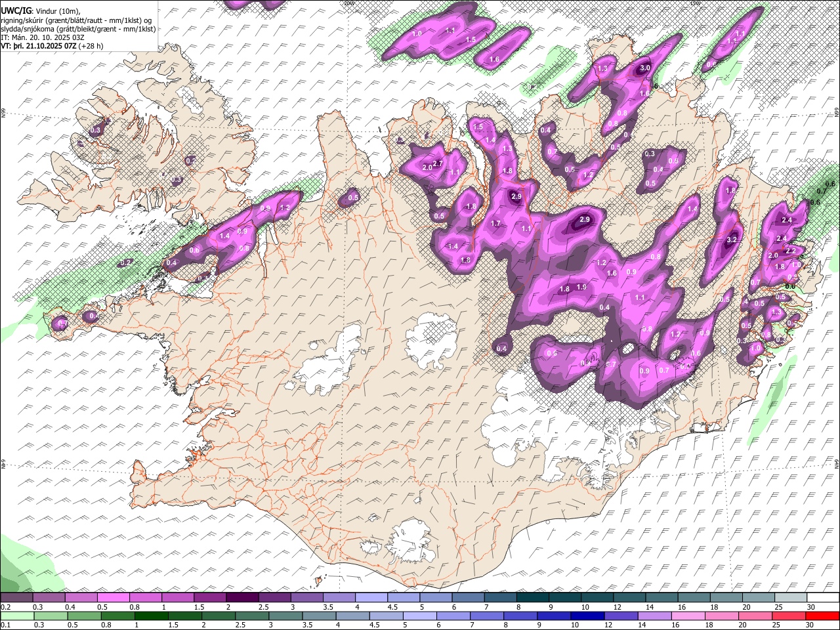Click the '0.1' label in bottom legend row
The image size is (840, 630).
[5, 625]
